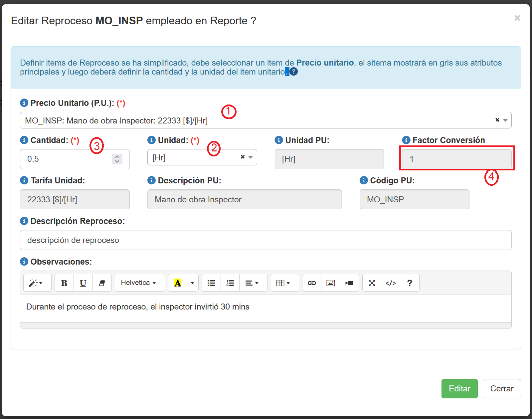Screen dimensions: 532x419
Task: Open the editor help question mark
Action: [x=410, y=283]
